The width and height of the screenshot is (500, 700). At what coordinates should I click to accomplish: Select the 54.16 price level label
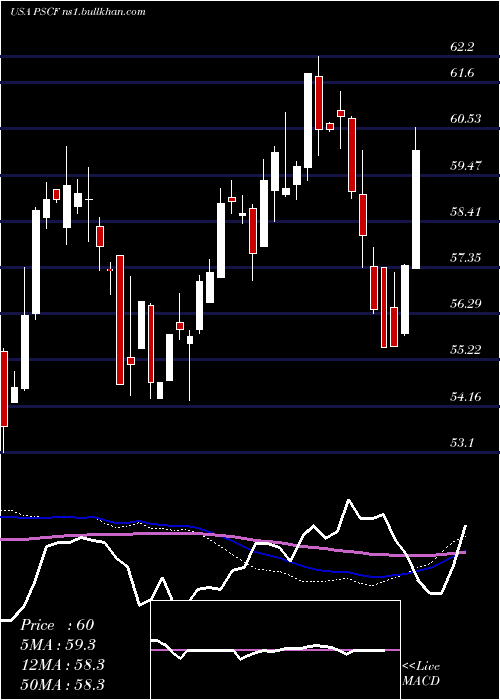(x=466, y=396)
